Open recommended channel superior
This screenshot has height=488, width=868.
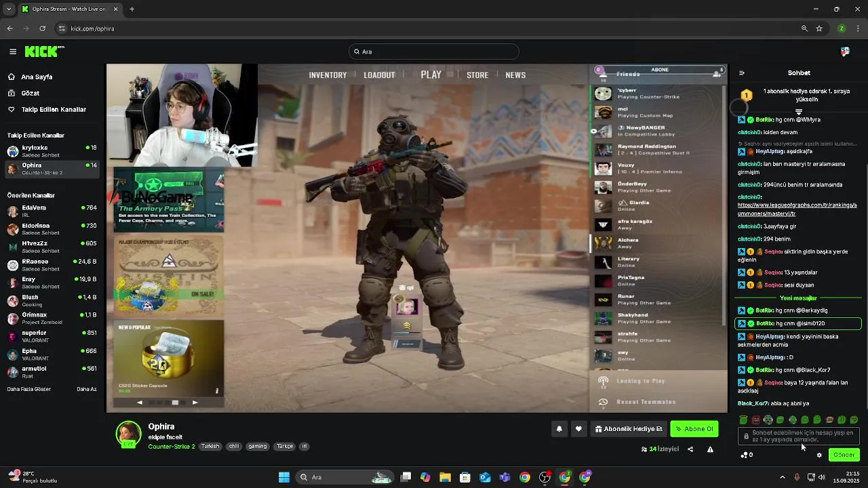(51, 336)
